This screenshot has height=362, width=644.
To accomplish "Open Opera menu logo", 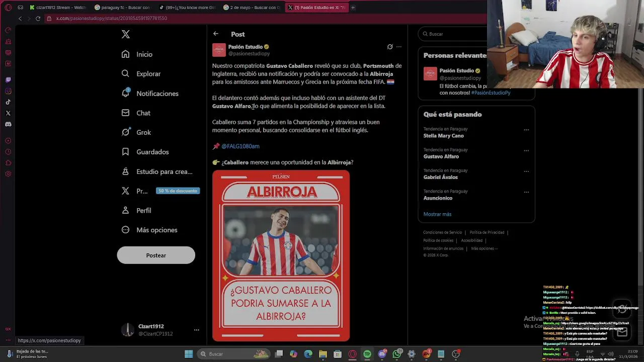I will (x=8, y=8).
